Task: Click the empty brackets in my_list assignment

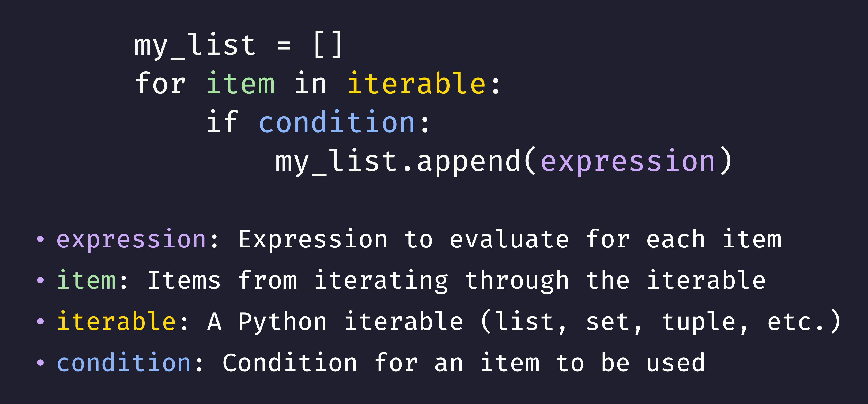Action: pyautogui.click(x=328, y=45)
